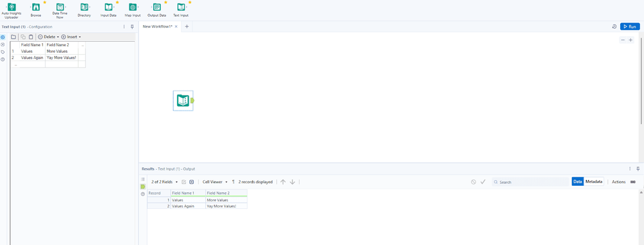
Task: Select all fields checkbox icon
Action: click(x=184, y=182)
